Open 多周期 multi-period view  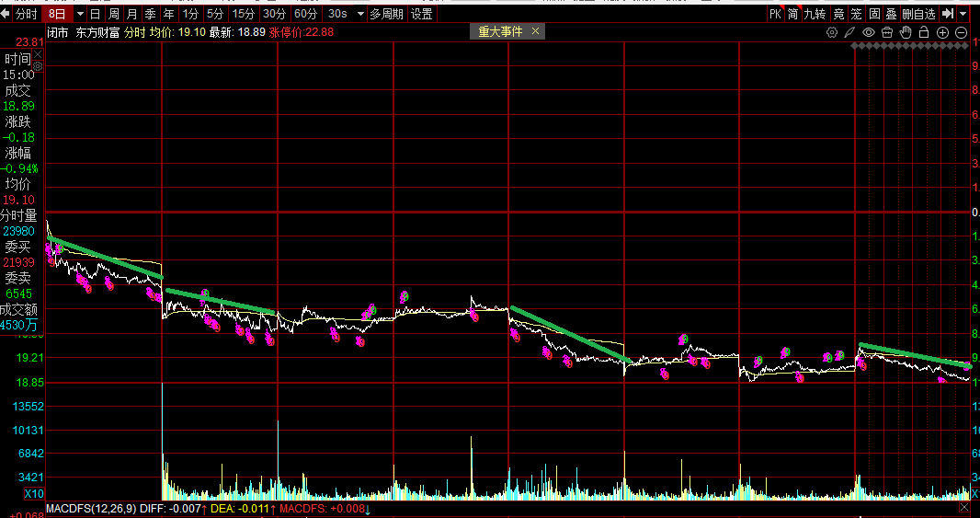point(386,14)
